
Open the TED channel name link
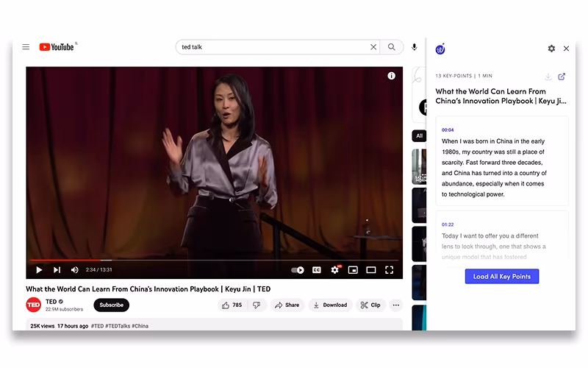[51, 302]
